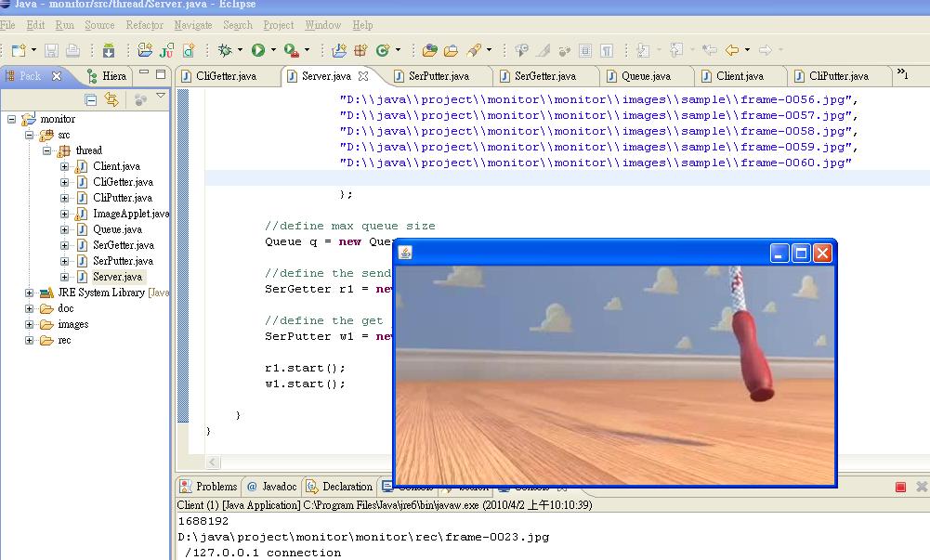Switch to CliGetter.java editor tab
Image resolution: width=930 pixels, height=560 pixels.
pos(226,76)
